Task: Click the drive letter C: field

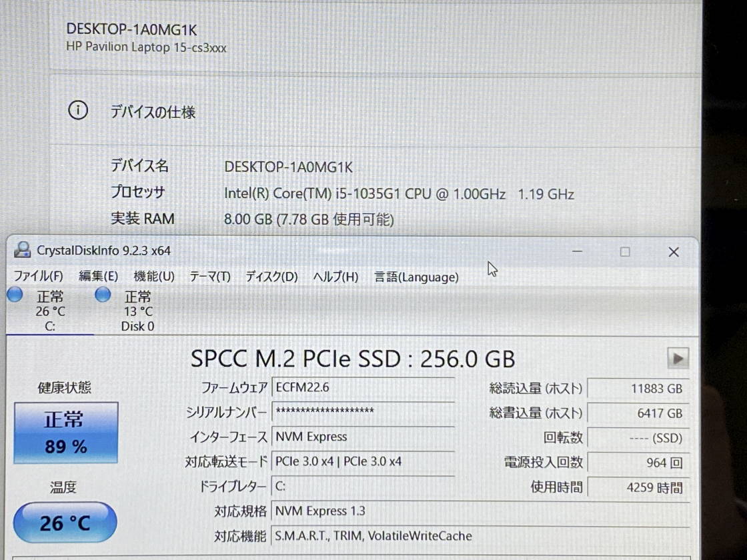Action: 363,486
